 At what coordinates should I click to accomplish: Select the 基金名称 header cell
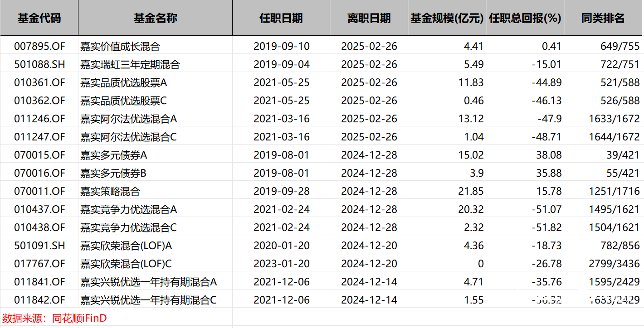click(155, 18)
